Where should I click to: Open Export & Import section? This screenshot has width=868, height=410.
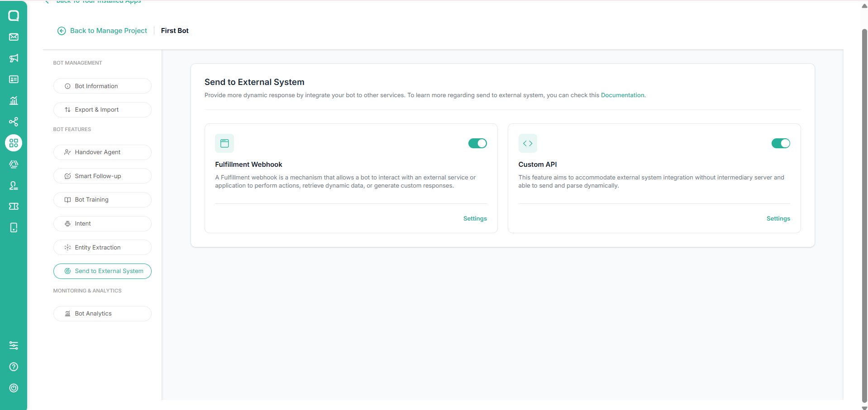(x=102, y=110)
